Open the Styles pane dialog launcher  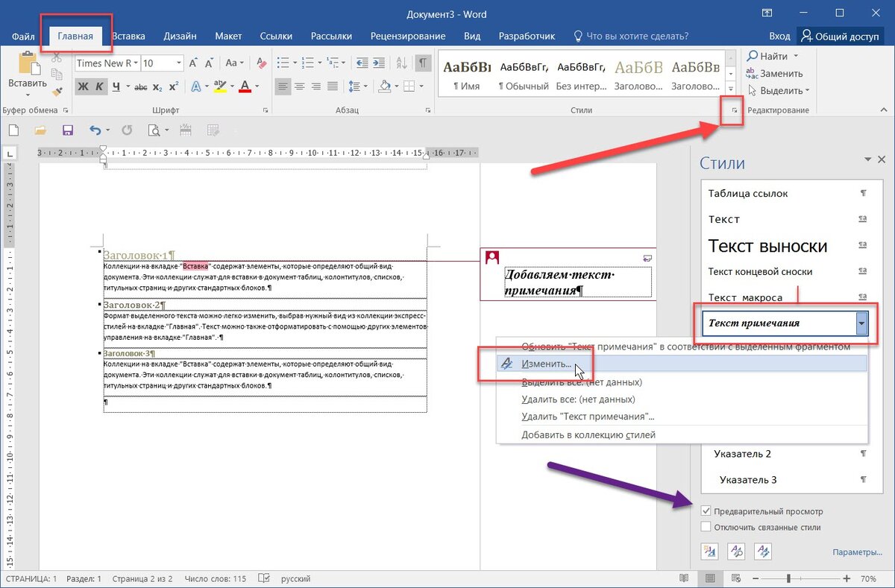click(734, 110)
